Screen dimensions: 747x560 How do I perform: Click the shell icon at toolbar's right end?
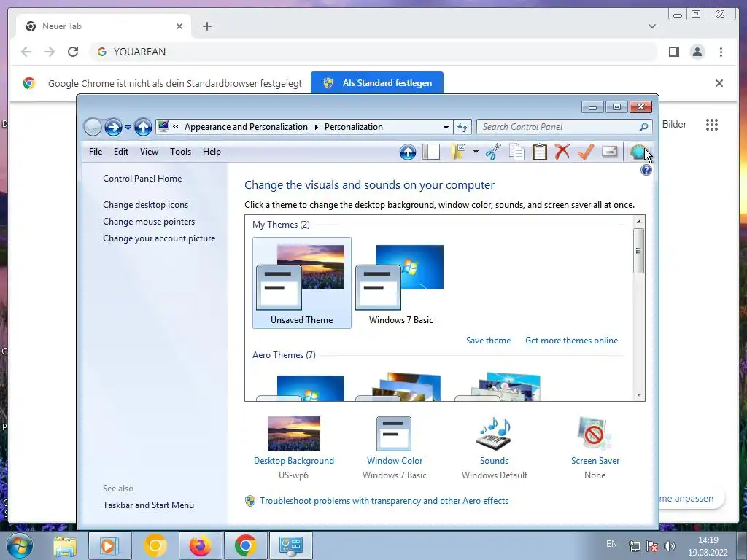pos(638,152)
